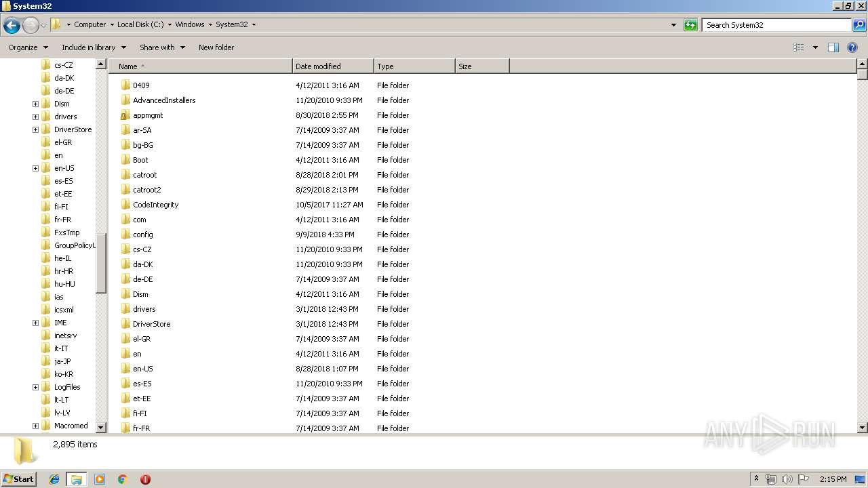Click in the Search System32 field

click(777, 25)
